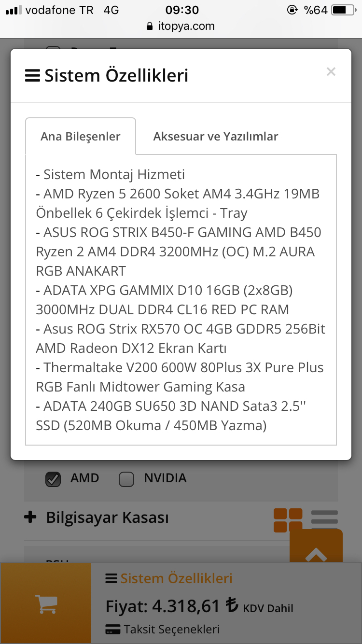Click the hamburger icon beside Sistem Özellikleri title
This screenshot has width=362, height=644.
pos(32,76)
